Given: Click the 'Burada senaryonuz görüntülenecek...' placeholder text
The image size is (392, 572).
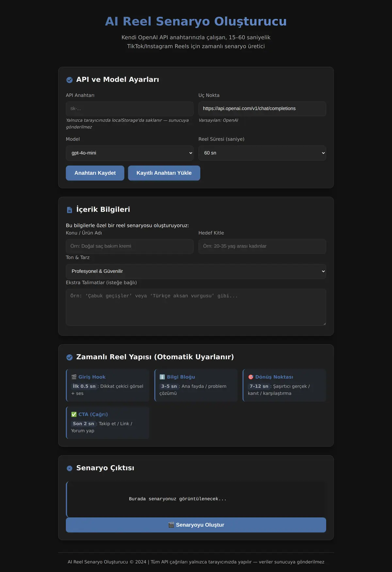Looking at the screenshot, I should pyautogui.click(x=178, y=499).
